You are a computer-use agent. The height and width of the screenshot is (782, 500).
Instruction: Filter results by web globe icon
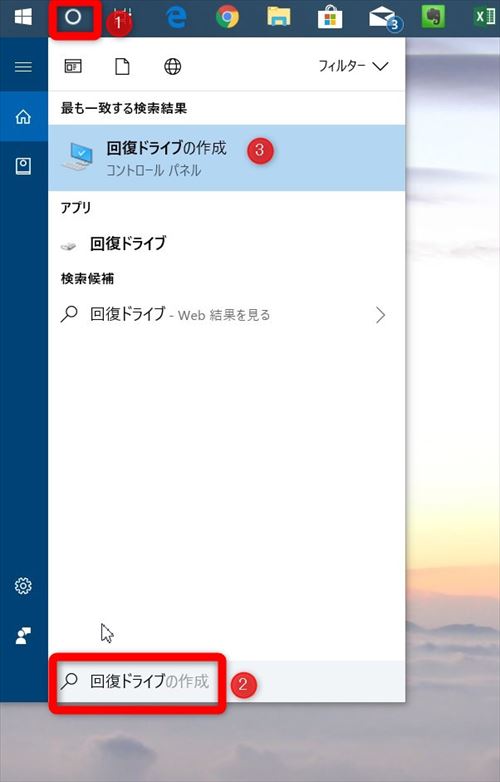[172, 66]
